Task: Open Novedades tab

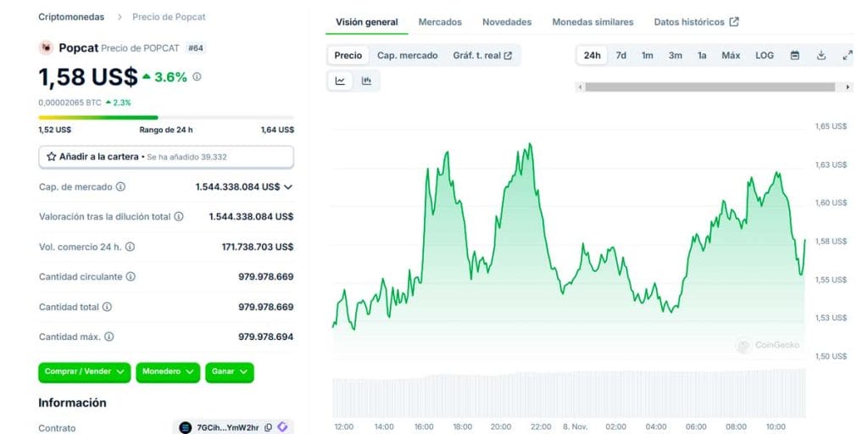Action: click(x=507, y=22)
